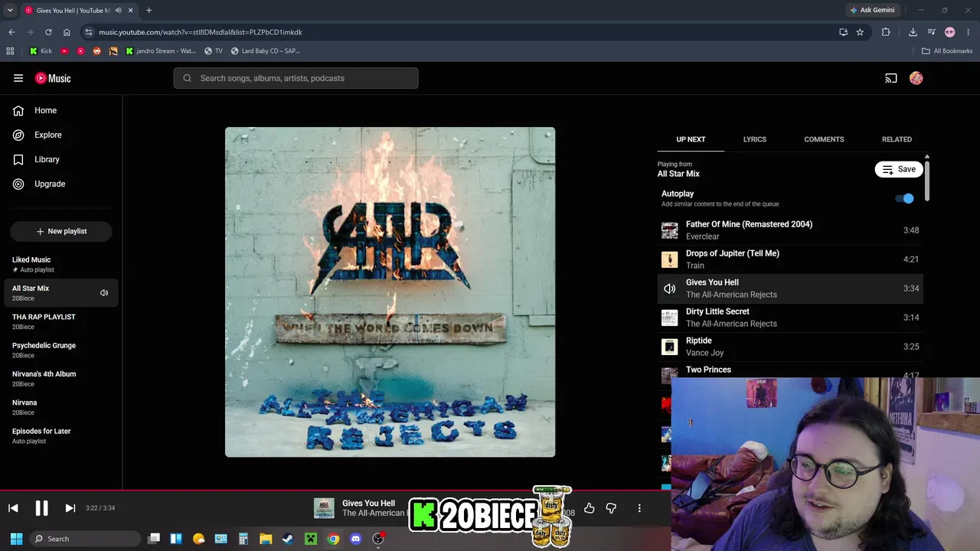This screenshot has height=551, width=980.
Task: Open Steam from the taskbar
Action: pyautogui.click(x=288, y=539)
